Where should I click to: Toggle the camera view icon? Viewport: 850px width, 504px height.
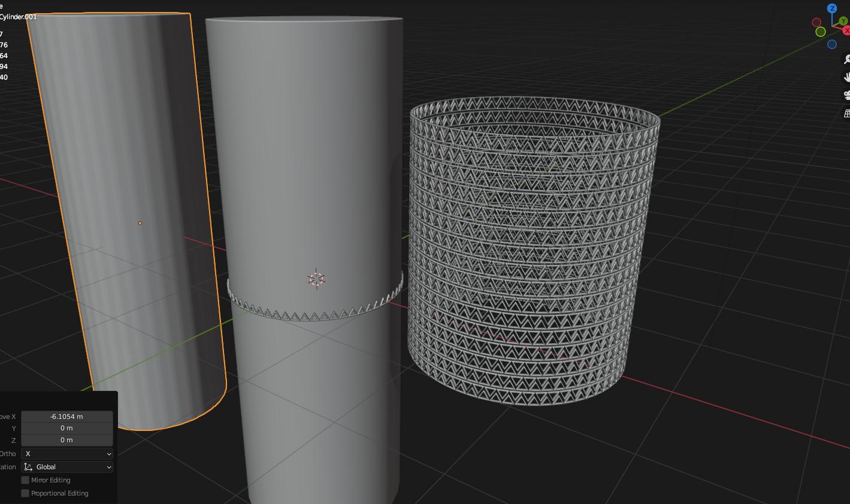tap(848, 95)
